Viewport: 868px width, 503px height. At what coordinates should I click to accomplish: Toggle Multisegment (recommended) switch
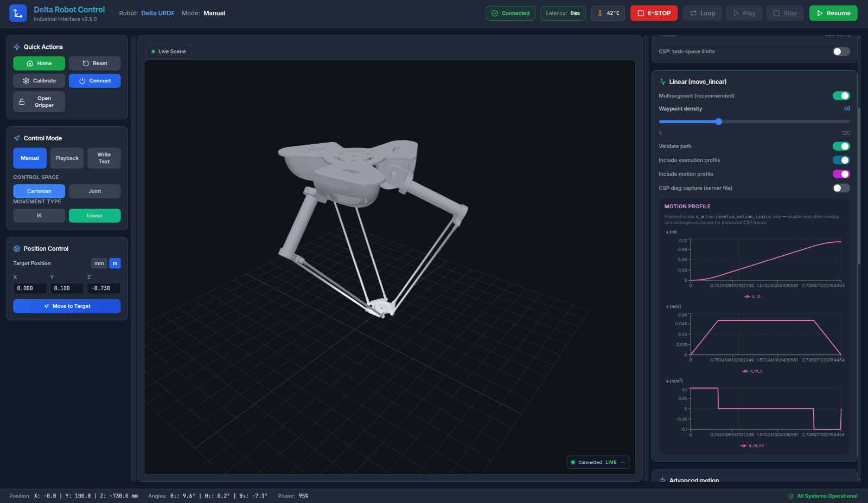pos(841,96)
